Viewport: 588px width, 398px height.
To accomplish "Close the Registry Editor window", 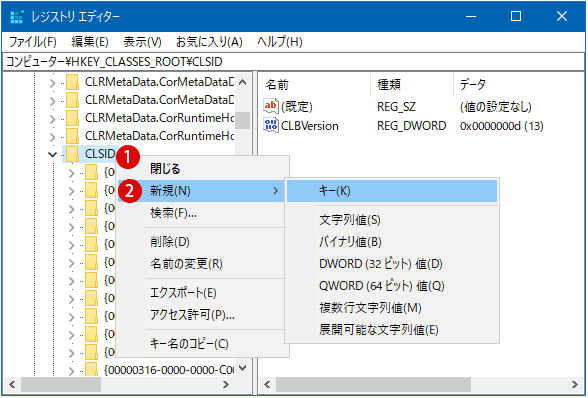I will 562,17.
